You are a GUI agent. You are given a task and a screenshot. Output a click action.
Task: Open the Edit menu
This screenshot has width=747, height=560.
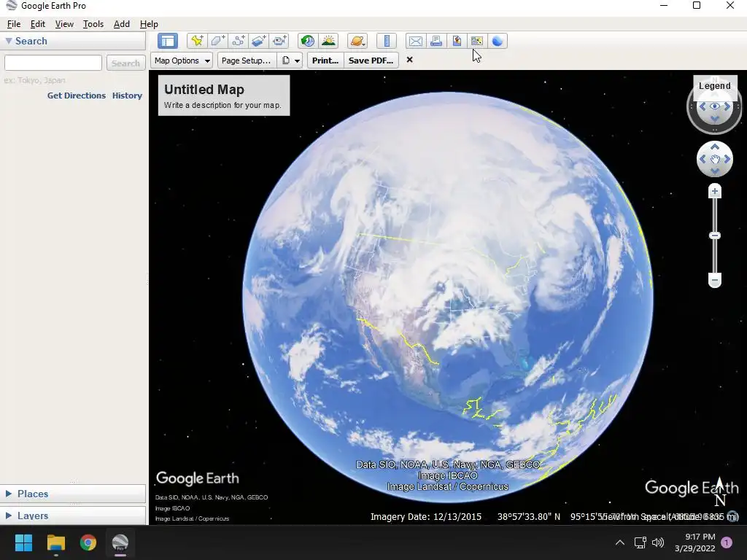38,24
